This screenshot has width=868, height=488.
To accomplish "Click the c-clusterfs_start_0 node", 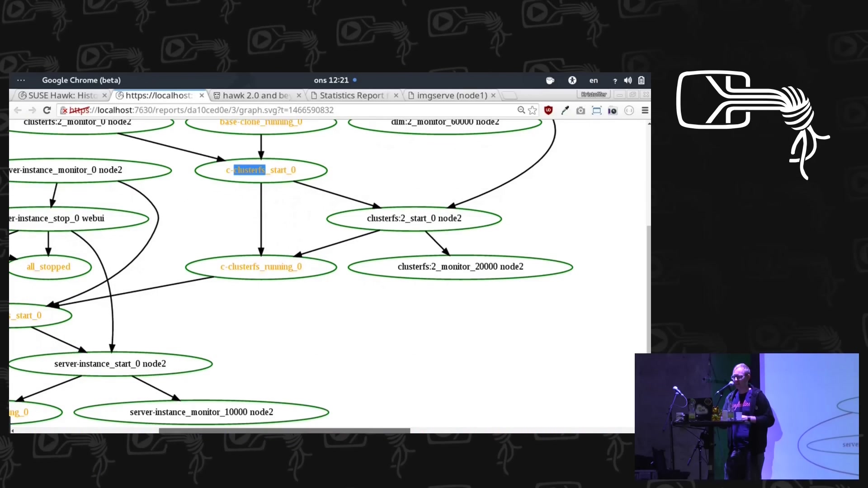I will [261, 170].
